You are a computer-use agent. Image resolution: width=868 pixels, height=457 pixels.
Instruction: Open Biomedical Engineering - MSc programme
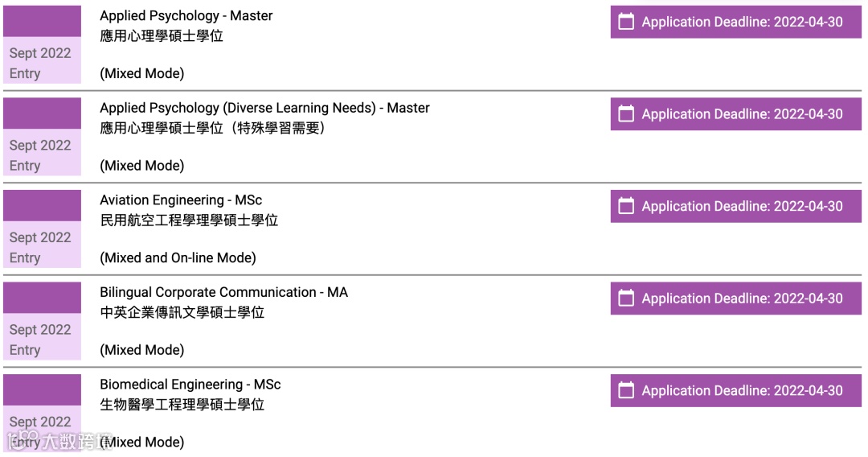[190, 385]
